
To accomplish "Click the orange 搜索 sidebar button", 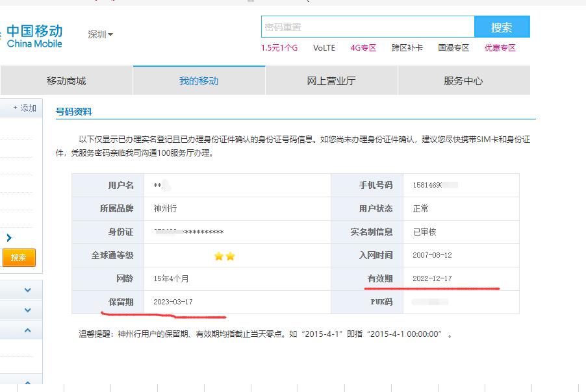I will click(19, 257).
